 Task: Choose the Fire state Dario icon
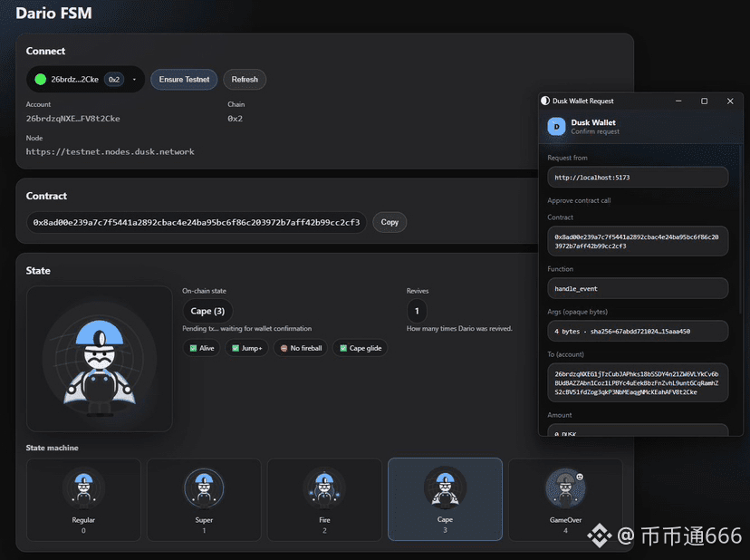click(324, 488)
